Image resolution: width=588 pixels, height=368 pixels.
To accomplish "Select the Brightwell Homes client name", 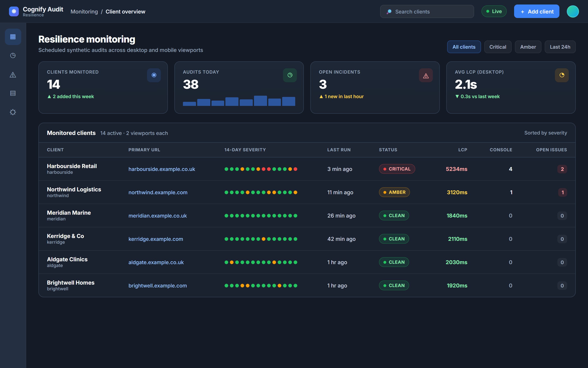I will point(70,283).
